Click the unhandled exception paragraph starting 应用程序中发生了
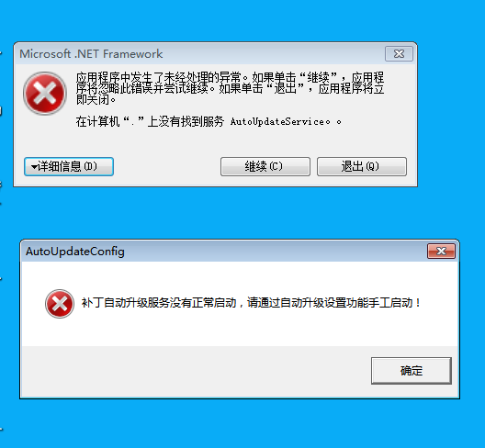The height and width of the screenshot is (448, 485). click(231, 88)
